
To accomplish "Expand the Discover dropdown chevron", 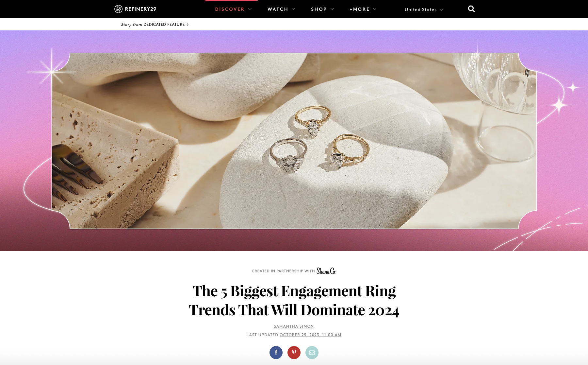I will (250, 9).
